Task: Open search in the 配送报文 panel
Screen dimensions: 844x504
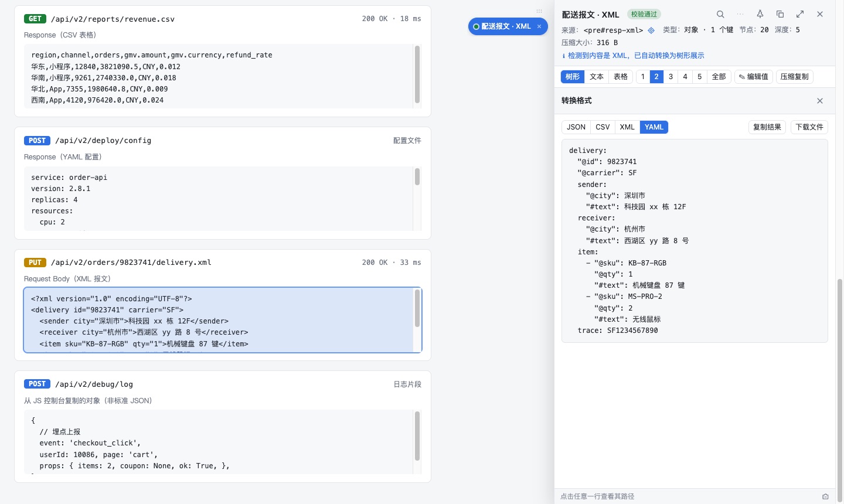Action: (x=720, y=14)
